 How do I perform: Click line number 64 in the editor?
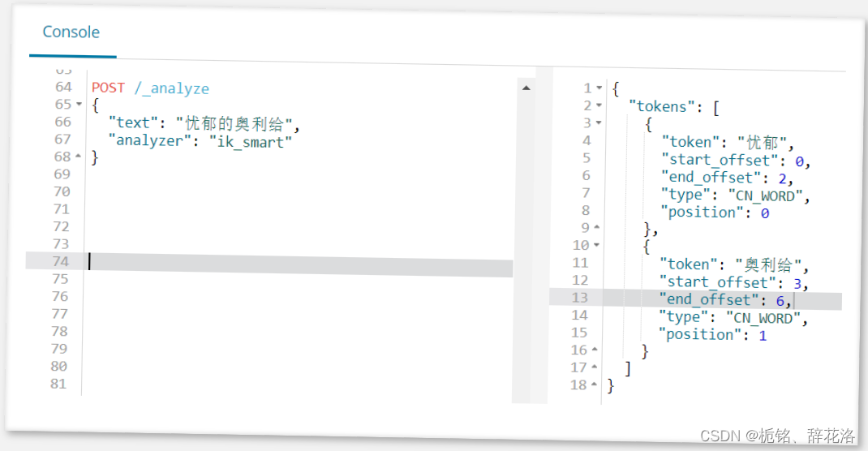click(63, 87)
